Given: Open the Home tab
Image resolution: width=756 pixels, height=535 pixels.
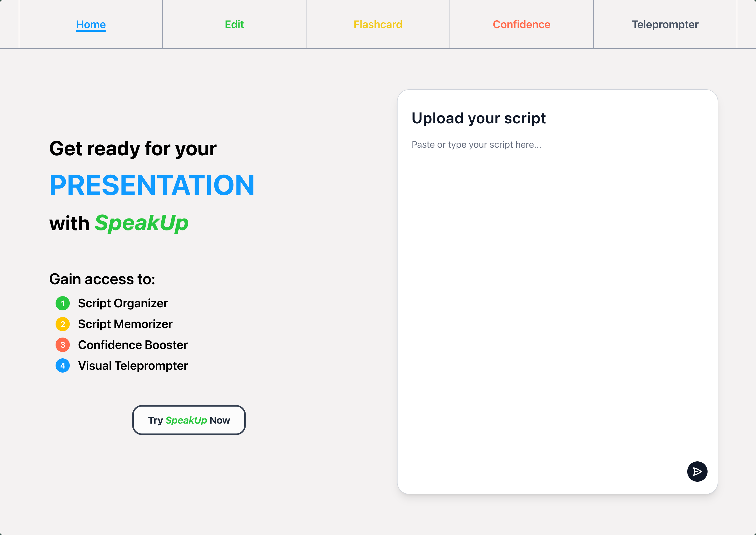Looking at the screenshot, I should (91, 24).
